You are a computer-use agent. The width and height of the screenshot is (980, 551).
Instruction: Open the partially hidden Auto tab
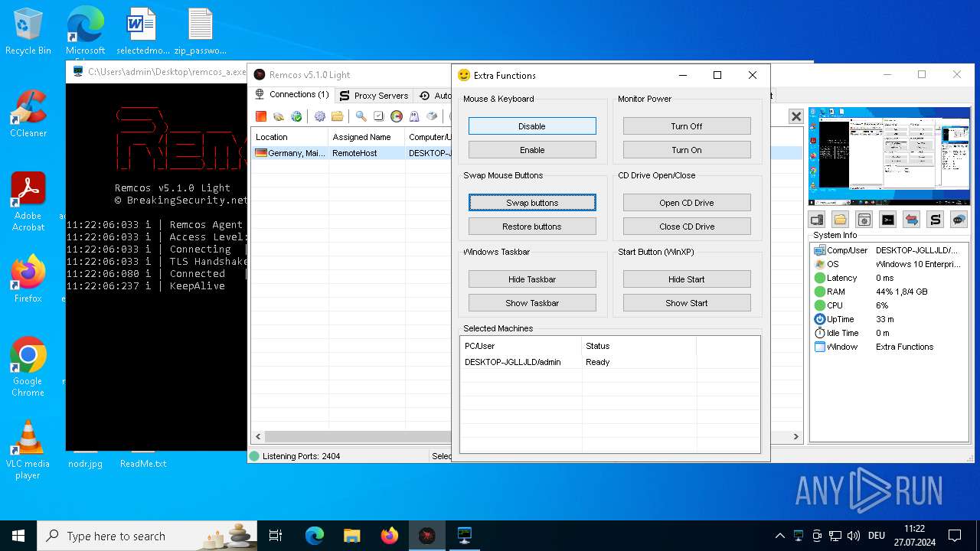(x=435, y=96)
